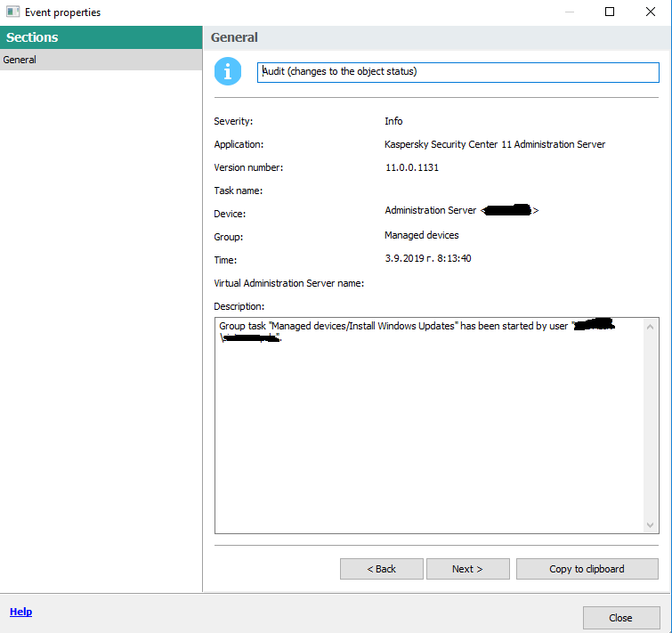Screen dimensions: 672x633
Task: Open the Help link
Action: coord(20,612)
